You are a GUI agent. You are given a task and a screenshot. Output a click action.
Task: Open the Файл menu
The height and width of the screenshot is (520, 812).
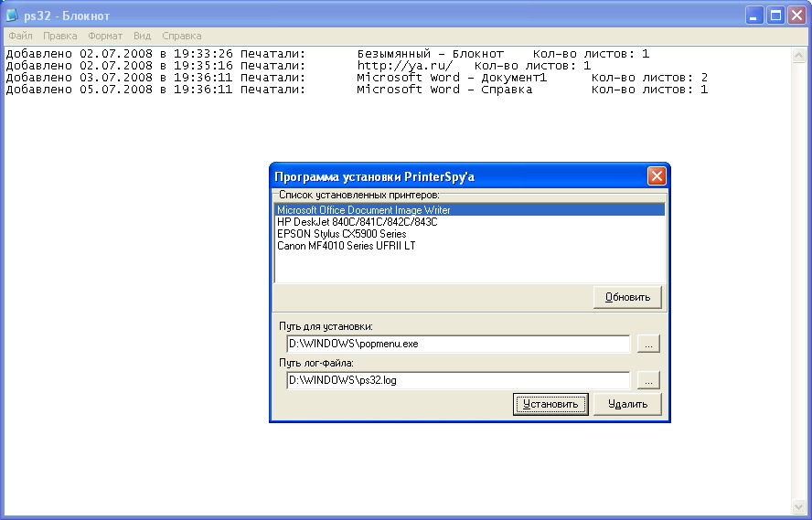20,36
